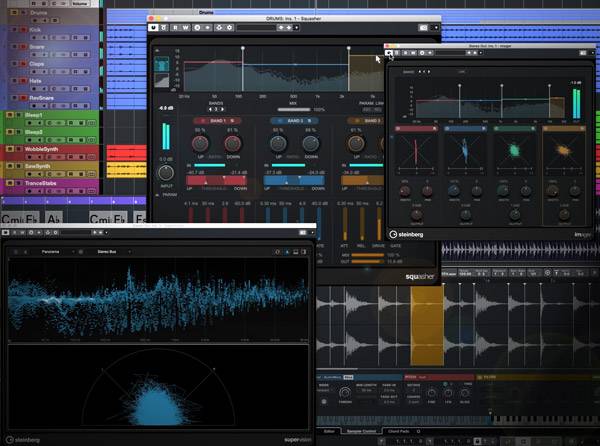The image size is (600, 446).
Task: Click the snapshot icon in Imager header
Action: (583, 53)
